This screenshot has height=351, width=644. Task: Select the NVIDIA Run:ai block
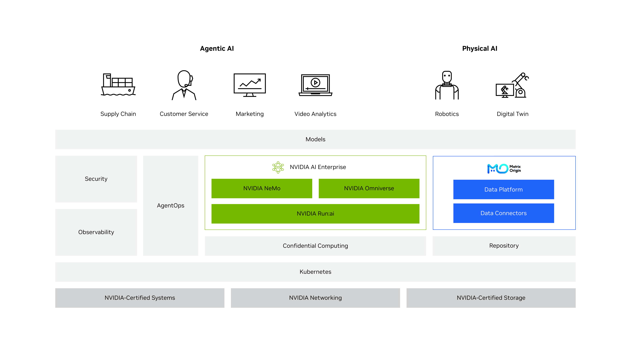315,214
